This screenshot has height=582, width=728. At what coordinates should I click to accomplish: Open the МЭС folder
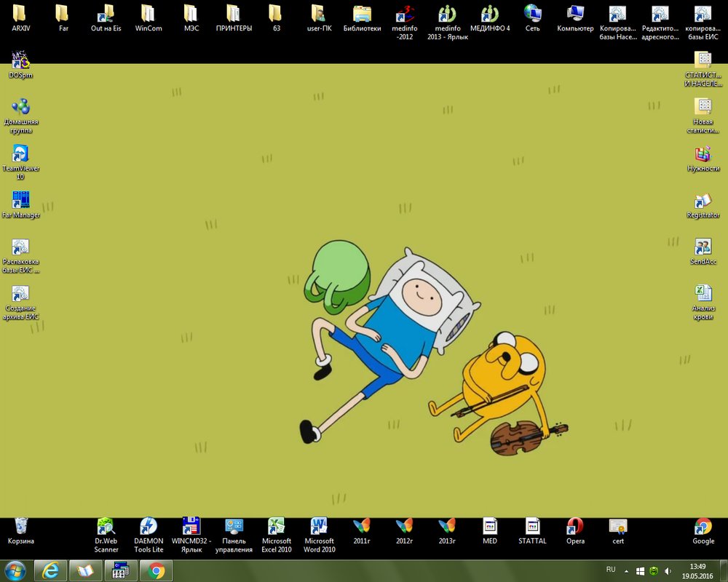[x=191, y=19]
